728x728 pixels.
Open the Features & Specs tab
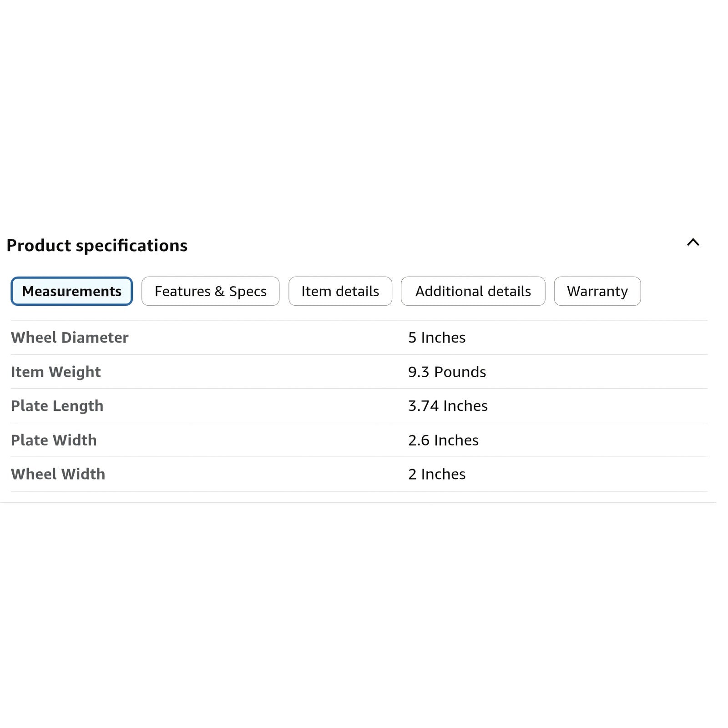click(210, 291)
